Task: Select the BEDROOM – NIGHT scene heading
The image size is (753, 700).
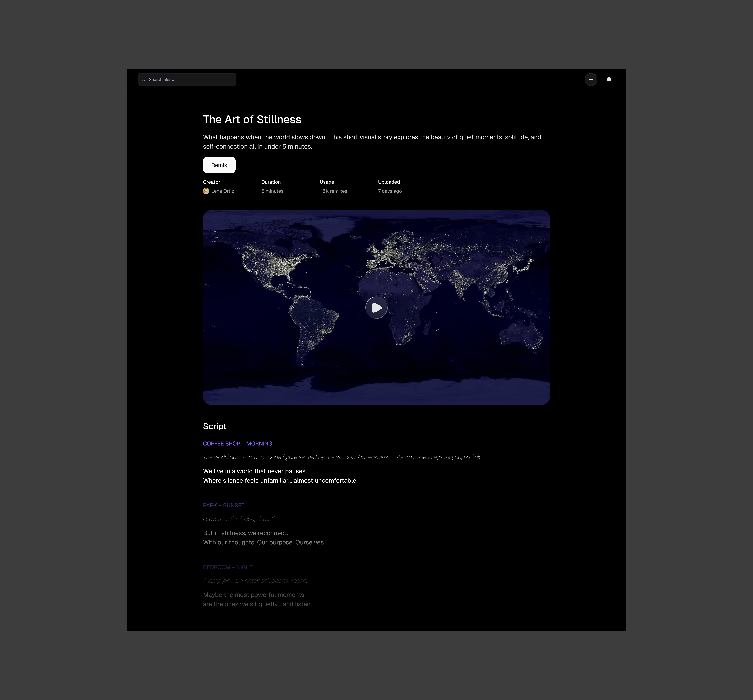Action: point(228,567)
